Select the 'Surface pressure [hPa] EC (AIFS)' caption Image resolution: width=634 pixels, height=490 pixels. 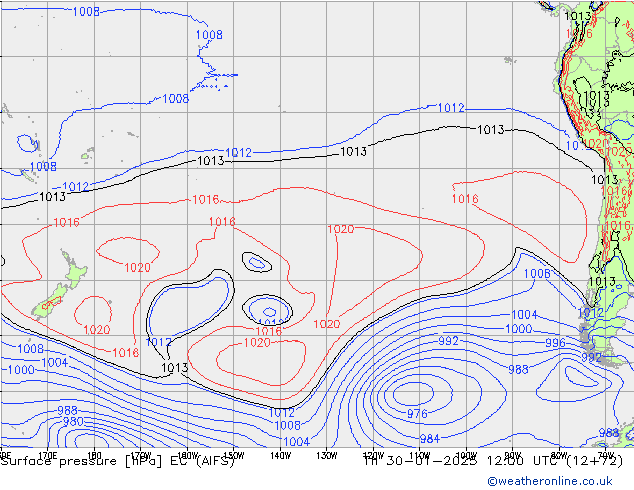pos(118,461)
